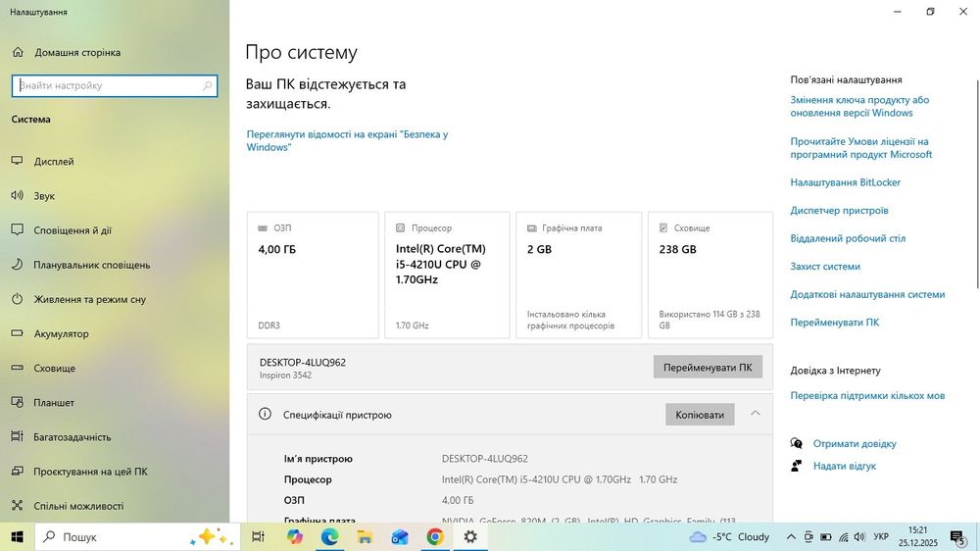980x551 pixels.
Task: Open Google Chrome from taskbar
Action: click(x=435, y=536)
